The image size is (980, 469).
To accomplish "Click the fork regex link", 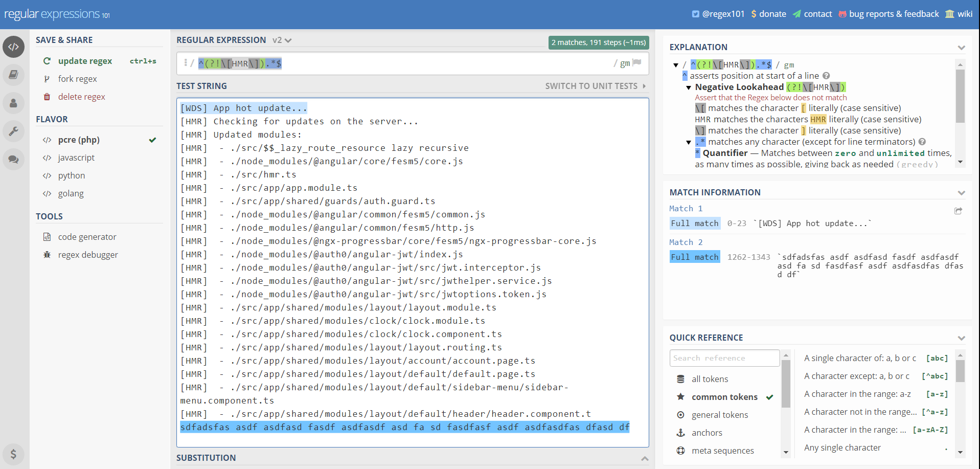I will click(x=77, y=79).
